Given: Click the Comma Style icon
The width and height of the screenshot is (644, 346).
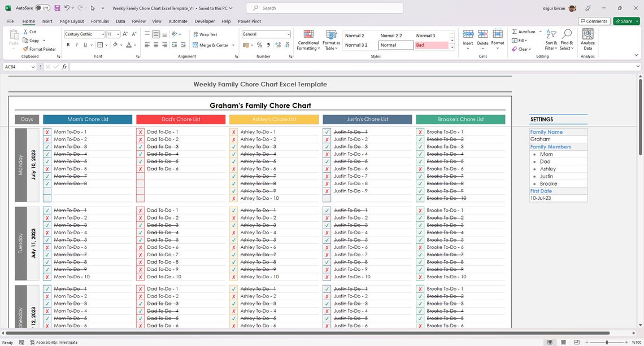Looking at the screenshot, I should click(x=267, y=45).
